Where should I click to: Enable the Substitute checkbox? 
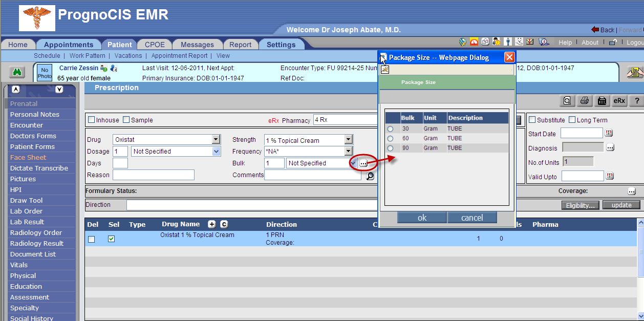pos(532,120)
